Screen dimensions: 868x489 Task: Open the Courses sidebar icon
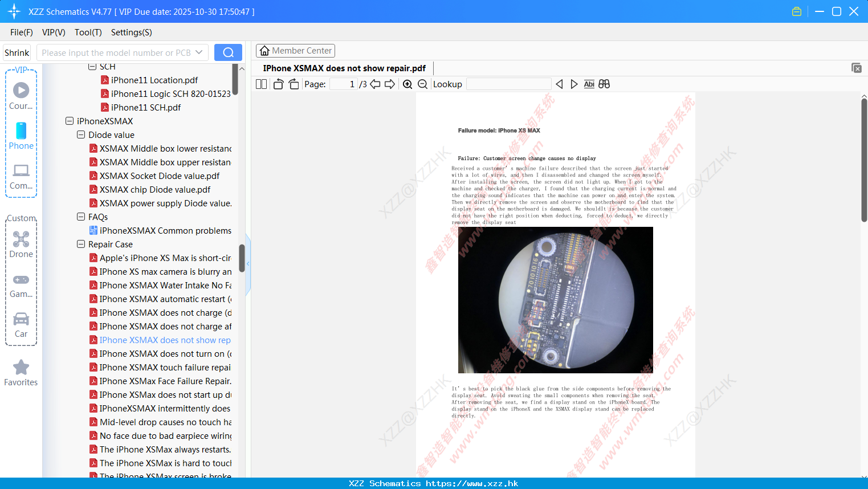21,96
